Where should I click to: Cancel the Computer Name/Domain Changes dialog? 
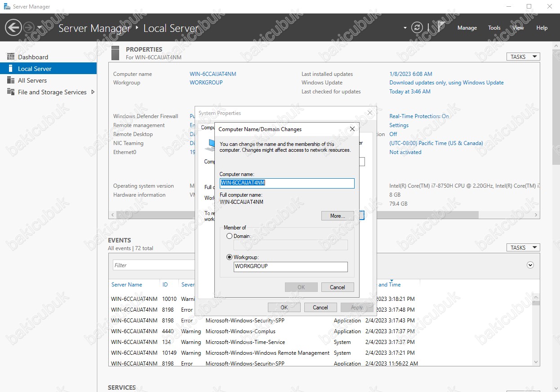click(338, 287)
